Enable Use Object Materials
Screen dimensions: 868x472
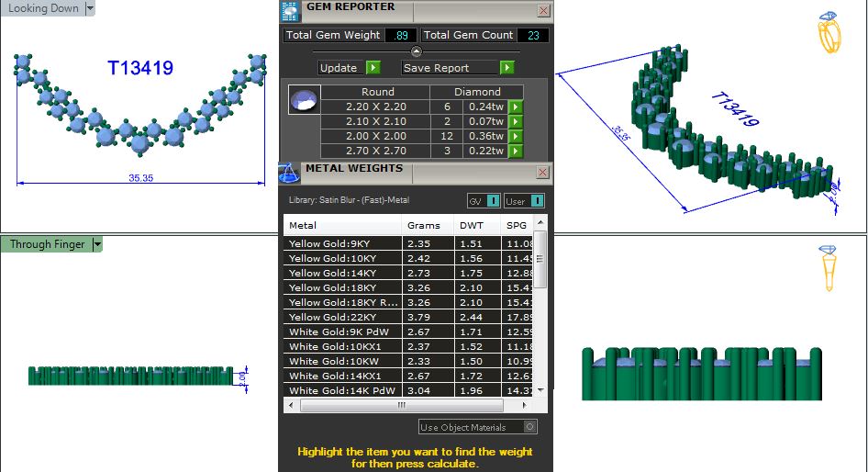tap(529, 427)
